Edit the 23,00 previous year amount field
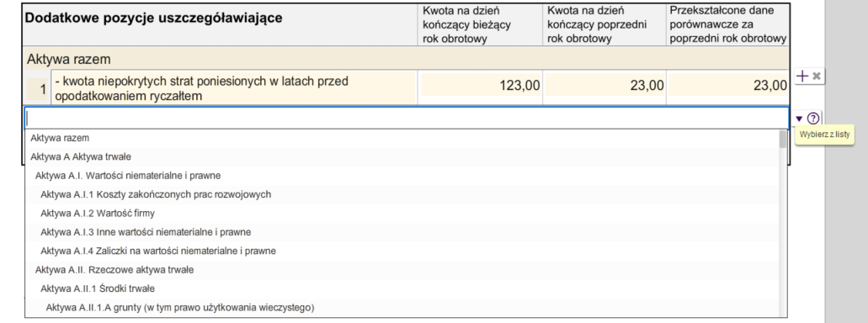868x323 pixels. tap(605, 86)
